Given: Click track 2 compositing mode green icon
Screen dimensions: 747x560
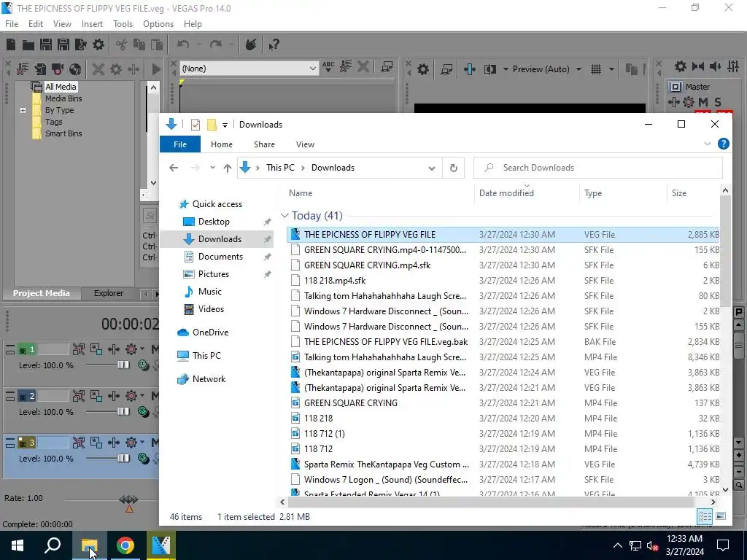Looking at the screenshot, I should pyautogui.click(x=143, y=412).
